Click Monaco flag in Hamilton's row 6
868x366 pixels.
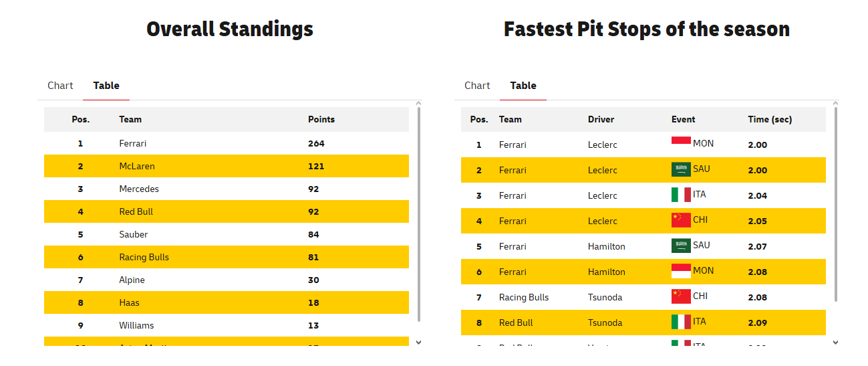[681, 271]
